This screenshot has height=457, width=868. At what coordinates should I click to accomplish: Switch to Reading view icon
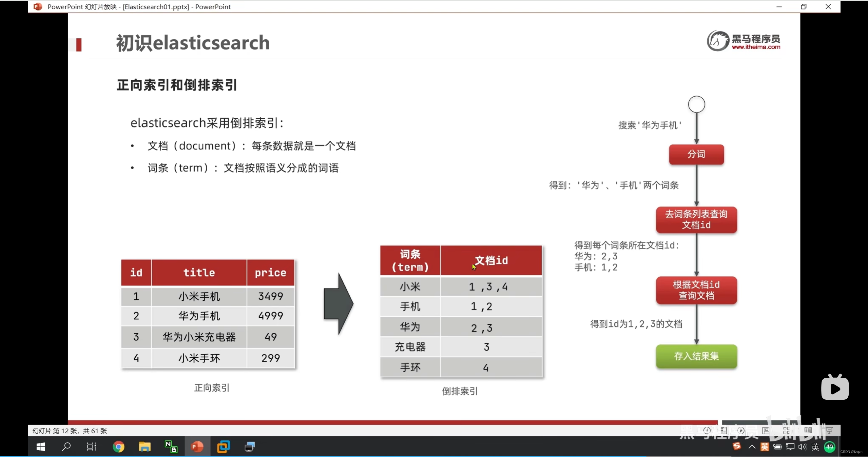click(x=808, y=431)
